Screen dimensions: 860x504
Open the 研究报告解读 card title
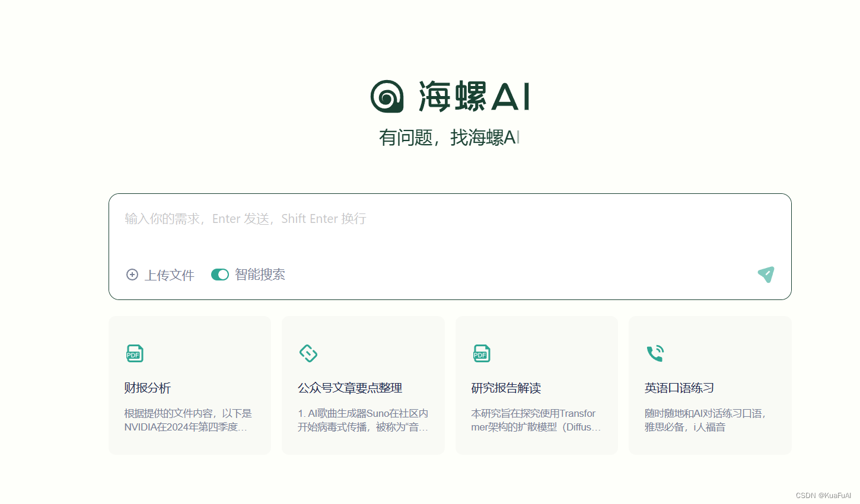(x=506, y=388)
